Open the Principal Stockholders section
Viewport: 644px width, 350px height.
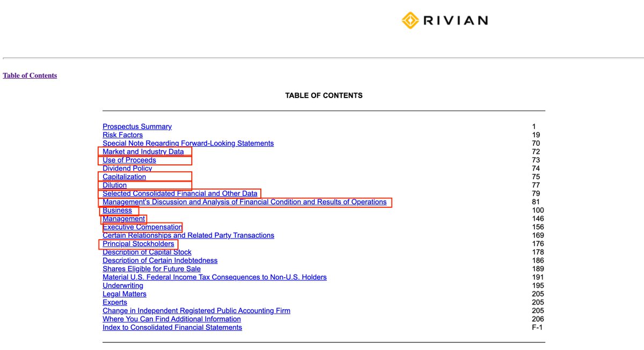click(x=137, y=243)
